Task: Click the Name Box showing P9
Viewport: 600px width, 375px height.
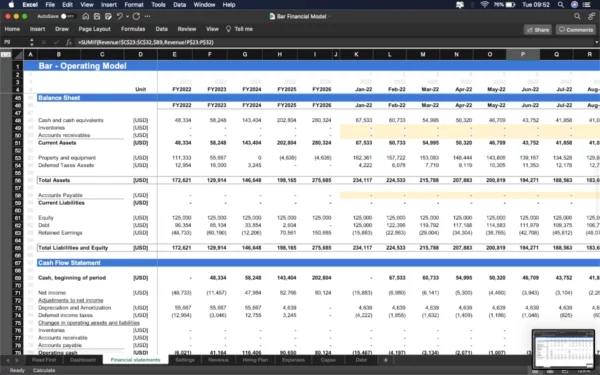Action: pyautogui.click(x=15, y=42)
